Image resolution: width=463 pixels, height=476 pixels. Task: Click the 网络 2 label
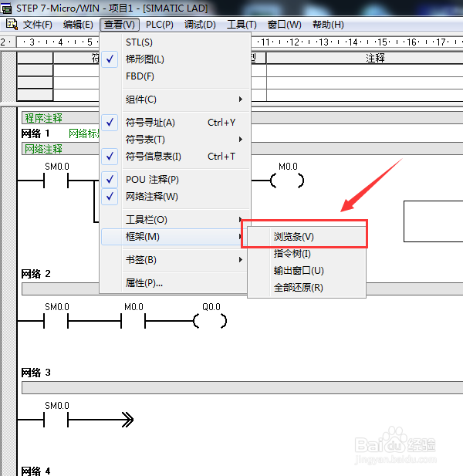pyautogui.click(x=35, y=274)
